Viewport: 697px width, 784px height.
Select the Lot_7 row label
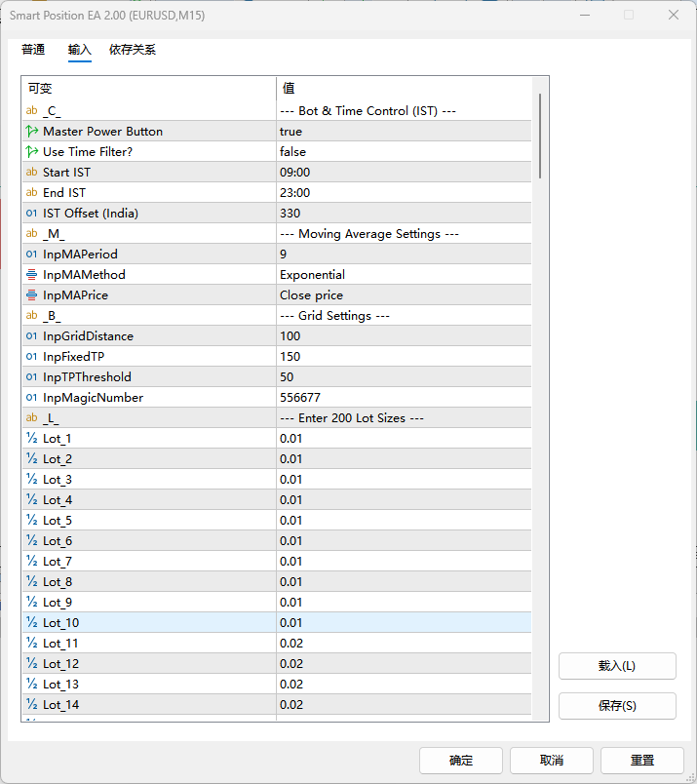tap(58, 562)
